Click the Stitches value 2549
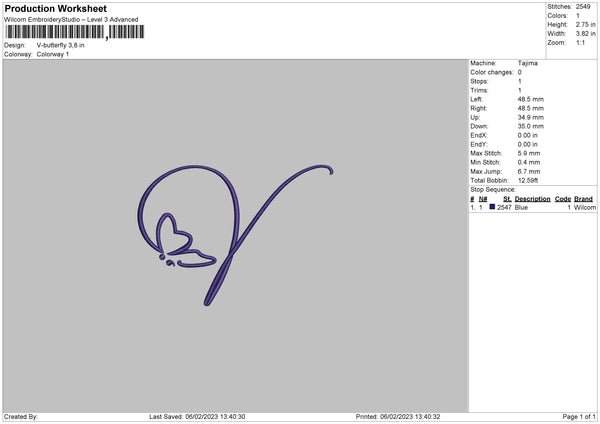 583,7
